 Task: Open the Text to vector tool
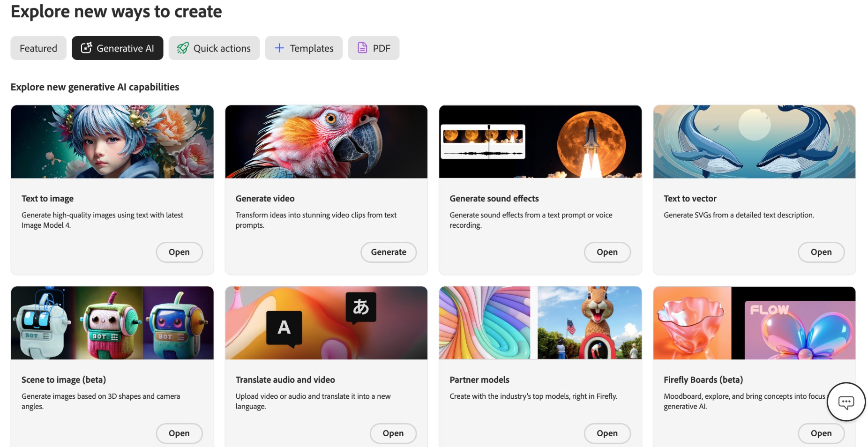821,252
